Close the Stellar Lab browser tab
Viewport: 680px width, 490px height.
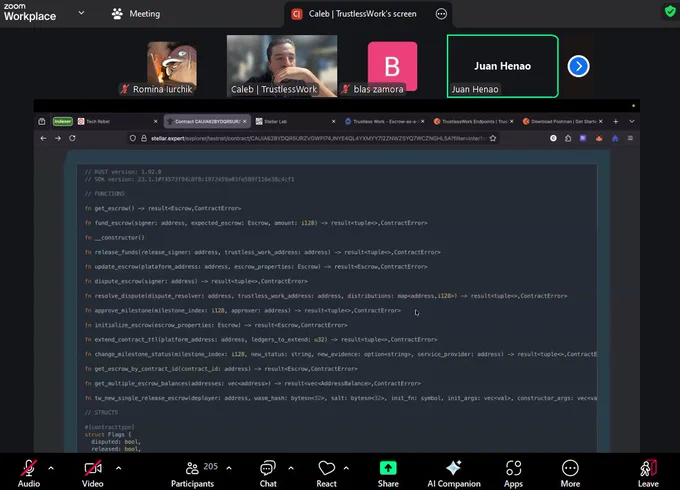tap(333, 121)
